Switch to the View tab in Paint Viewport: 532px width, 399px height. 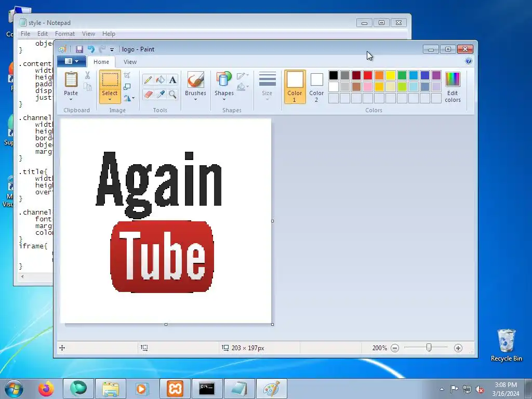(130, 62)
